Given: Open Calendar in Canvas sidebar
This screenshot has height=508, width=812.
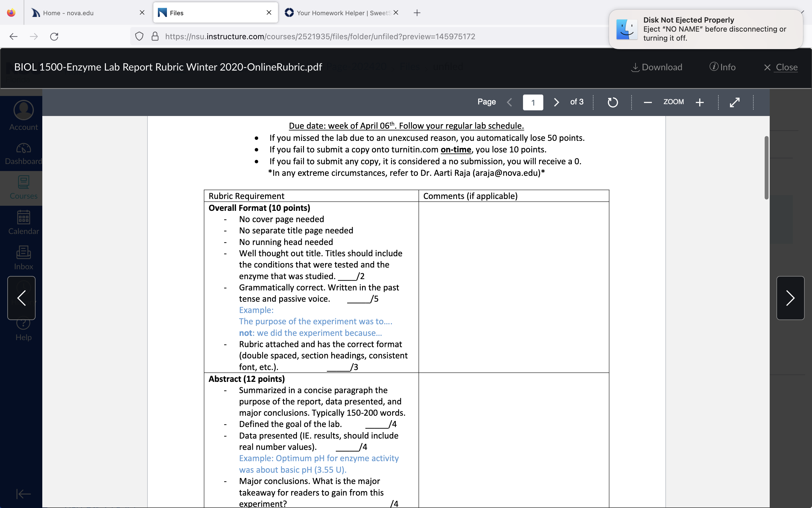Looking at the screenshot, I should pos(23,222).
